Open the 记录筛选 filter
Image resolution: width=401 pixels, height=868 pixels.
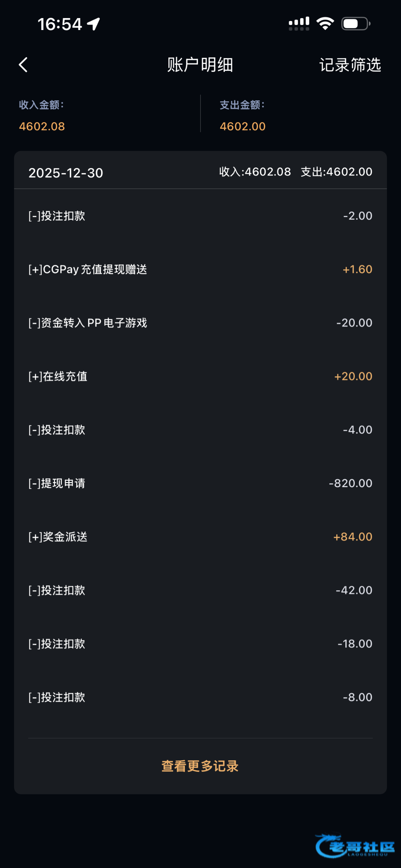350,65
